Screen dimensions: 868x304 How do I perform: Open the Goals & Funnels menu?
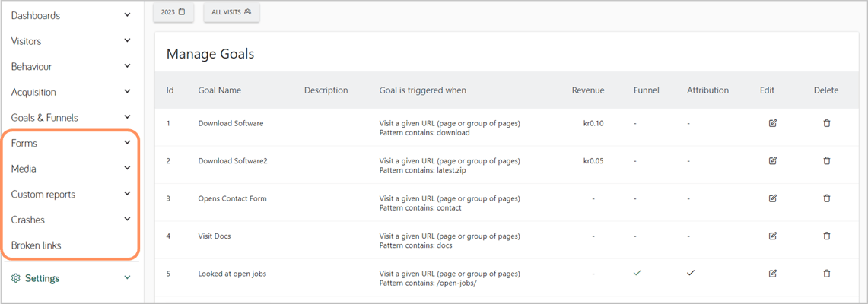(x=71, y=117)
